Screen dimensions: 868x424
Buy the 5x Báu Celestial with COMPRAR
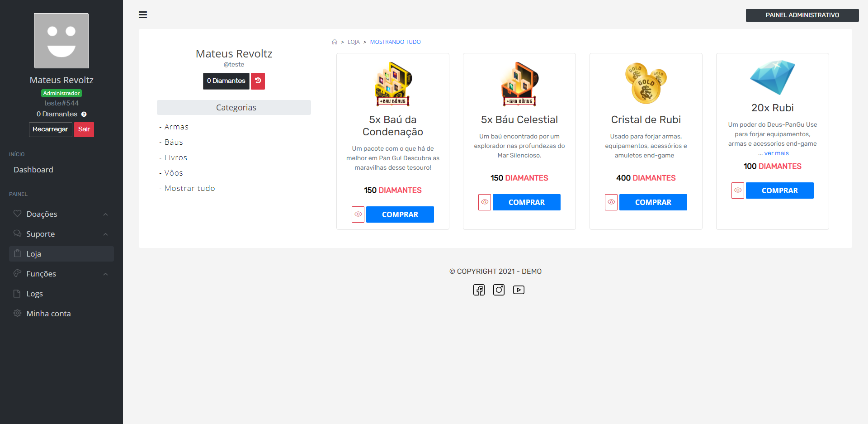(527, 202)
